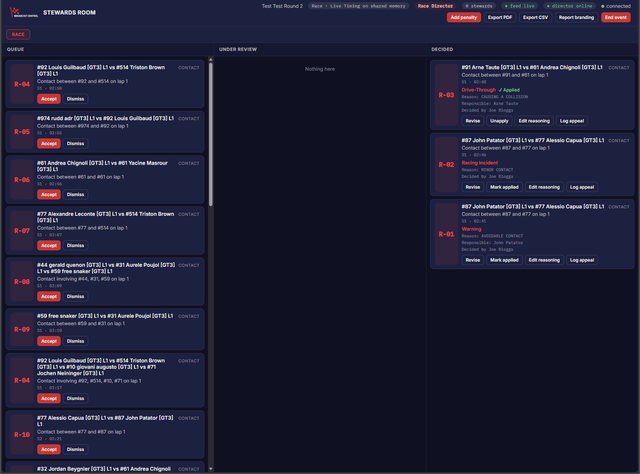Click the '0 stewards' status pill

tap(479, 6)
